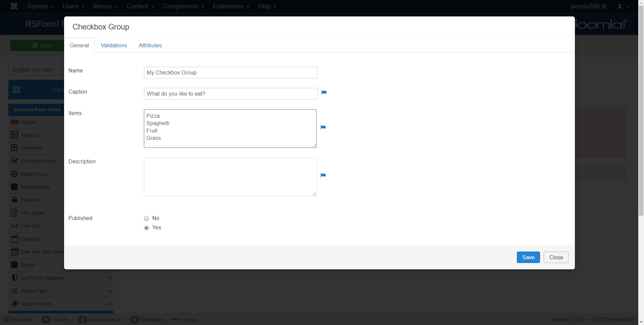Click the Close button in dialog
The height and width of the screenshot is (325, 644).
pyautogui.click(x=556, y=257)
